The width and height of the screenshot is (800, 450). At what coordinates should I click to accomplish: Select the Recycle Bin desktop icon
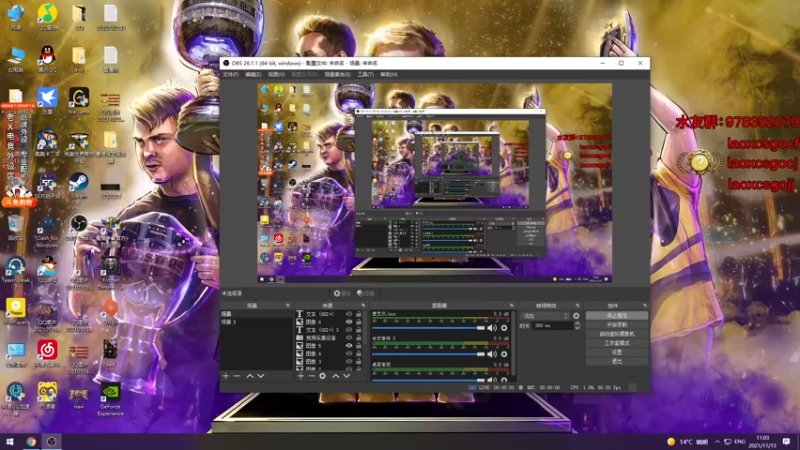(x=16, y=227)
